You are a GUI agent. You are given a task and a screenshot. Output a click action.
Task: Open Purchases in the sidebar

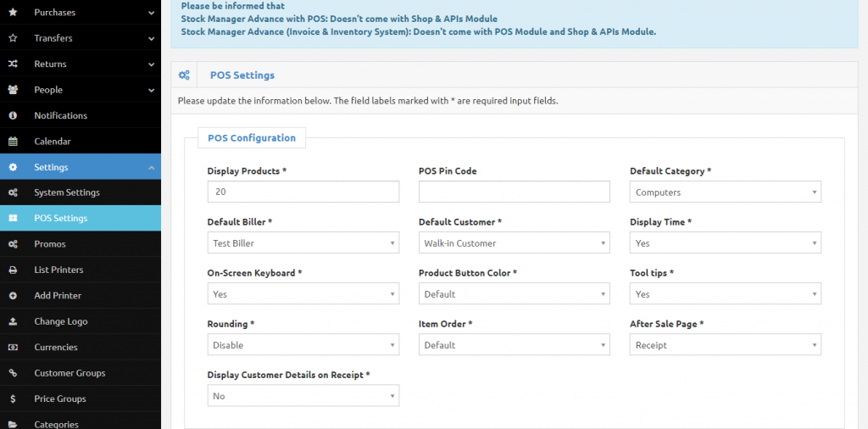(x=81, y=12)
